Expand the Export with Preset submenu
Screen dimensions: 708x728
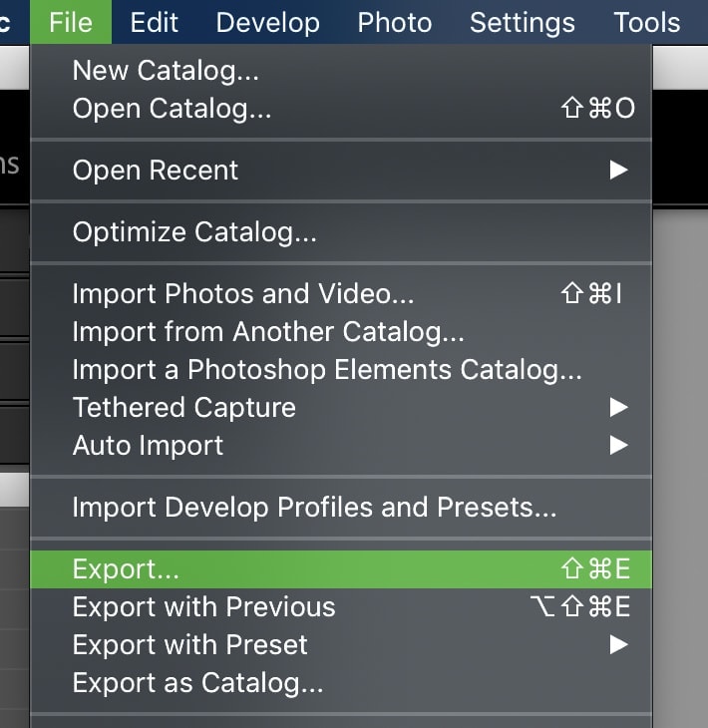point(341,645)
